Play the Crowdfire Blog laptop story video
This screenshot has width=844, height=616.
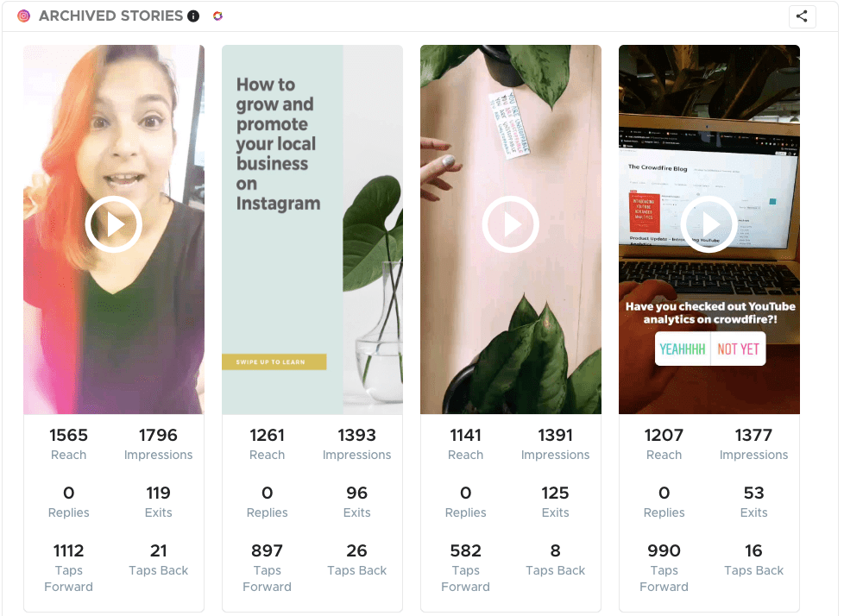(709, 224)
